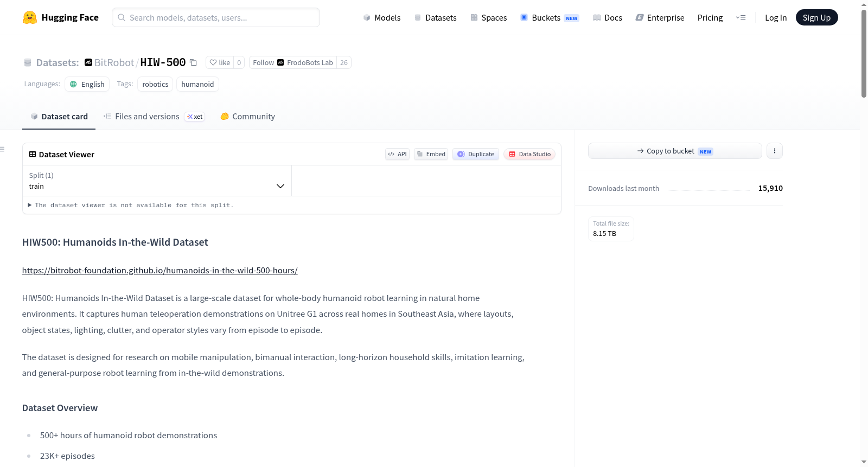
Task: Click the HIW500 Humanoids In-the-Wild Dataset heading
Action: coord(115,242)
